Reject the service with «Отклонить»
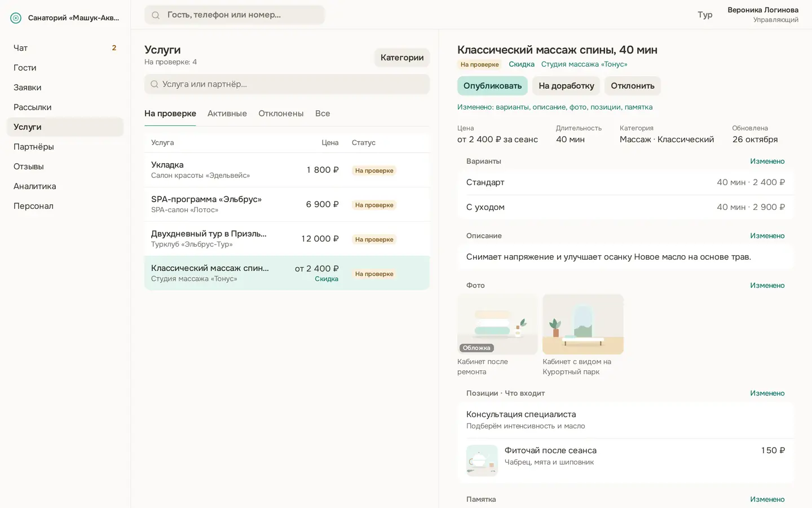The width and height of the screenshot is (812, 508). (x=633, y=86)
